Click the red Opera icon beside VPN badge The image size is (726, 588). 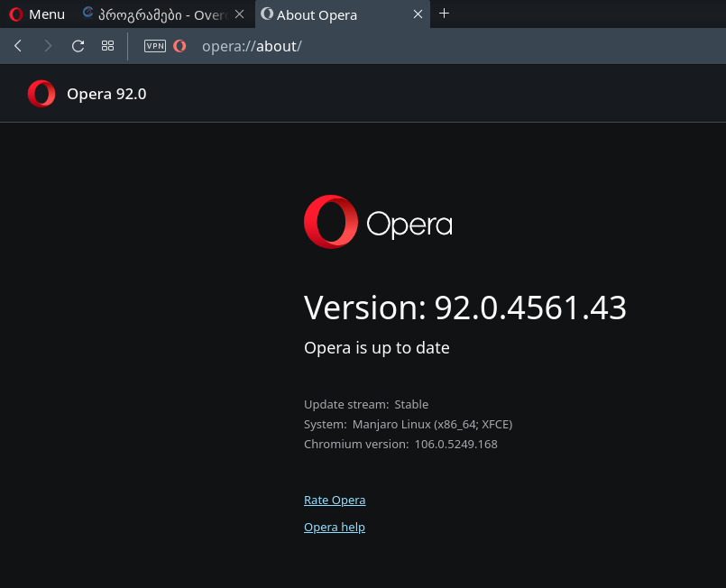point(179,46)
